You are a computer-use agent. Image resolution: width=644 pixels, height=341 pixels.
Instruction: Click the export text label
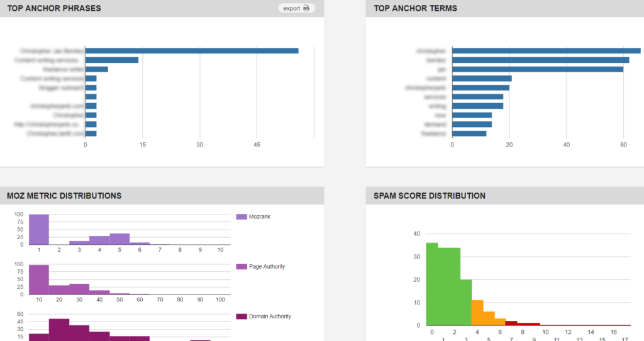[x=291, y=8]
